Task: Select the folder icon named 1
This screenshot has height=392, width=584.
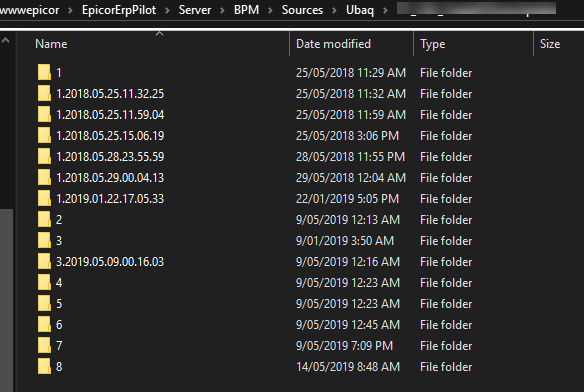Action: point(44,72)
